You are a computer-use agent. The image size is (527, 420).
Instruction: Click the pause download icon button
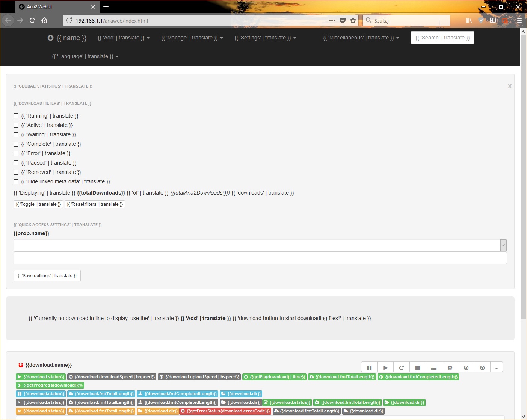pyautogui.click(x=369, y=367)
